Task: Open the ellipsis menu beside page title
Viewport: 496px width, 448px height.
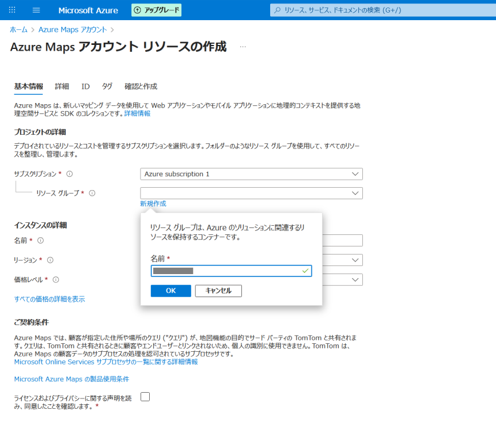Action: coord(243,47)
